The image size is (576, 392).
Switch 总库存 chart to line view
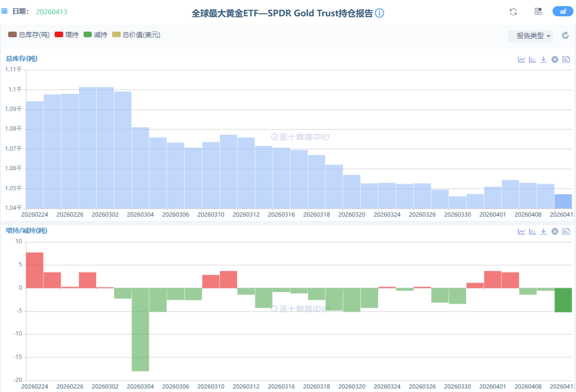521,60
